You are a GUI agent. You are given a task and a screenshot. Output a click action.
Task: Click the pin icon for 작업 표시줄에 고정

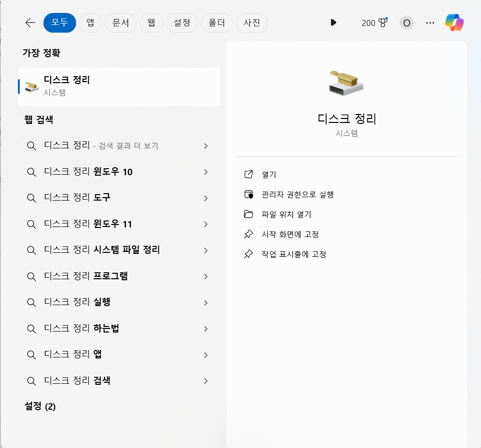[x=247, y=254]
